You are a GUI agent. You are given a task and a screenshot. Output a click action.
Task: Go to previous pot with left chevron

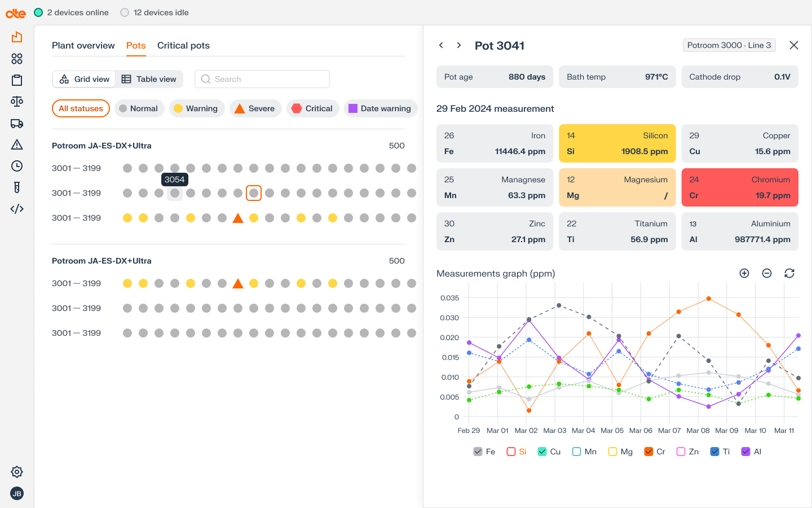click(x=441, y=45)
